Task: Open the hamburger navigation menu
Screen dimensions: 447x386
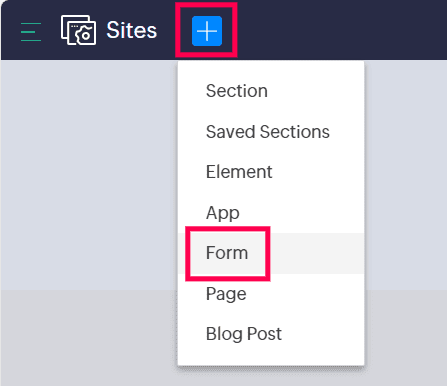Action: 31,32
